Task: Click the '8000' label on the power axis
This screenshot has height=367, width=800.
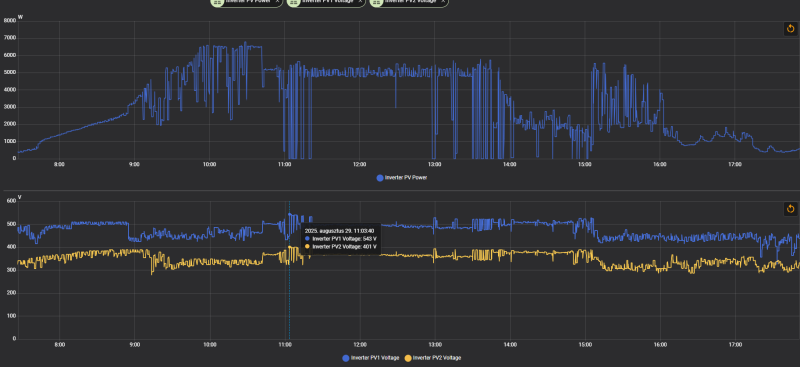Action: tap(10, 21)
